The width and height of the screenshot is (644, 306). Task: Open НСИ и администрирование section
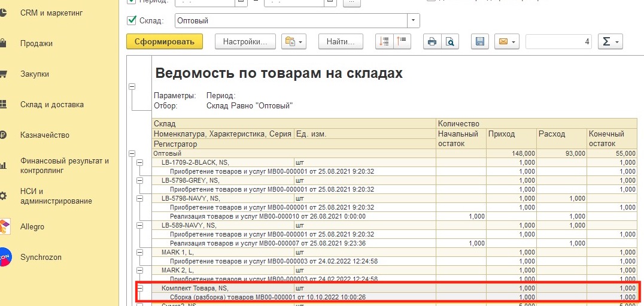click(x=56, y=196)
